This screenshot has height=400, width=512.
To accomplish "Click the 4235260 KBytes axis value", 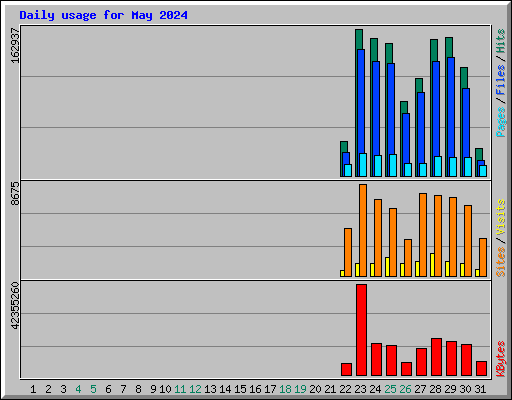I will [15, 305].
